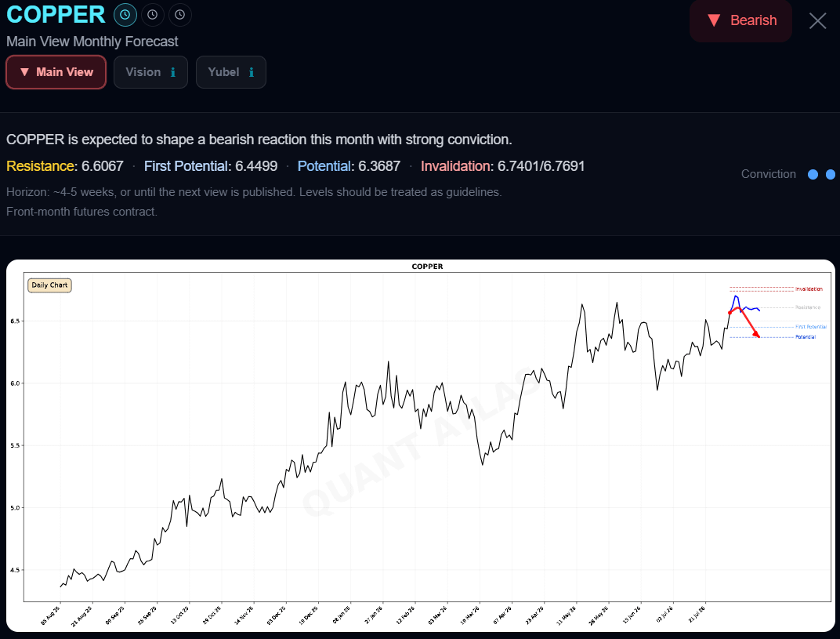Click the Main View Monthly Forecast subtitle

point(92,42)
